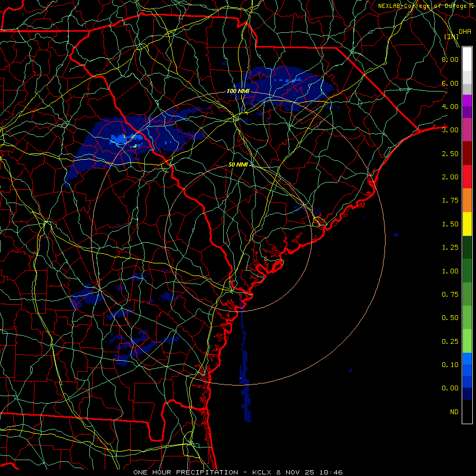Click the '1.50' legend value
476x476 pixels.
450,224
